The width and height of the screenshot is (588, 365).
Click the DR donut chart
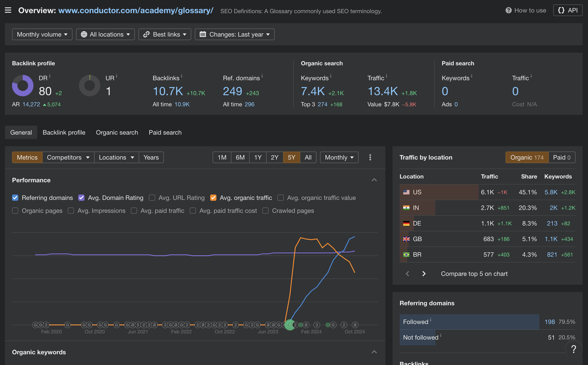(x=23, y=86)
